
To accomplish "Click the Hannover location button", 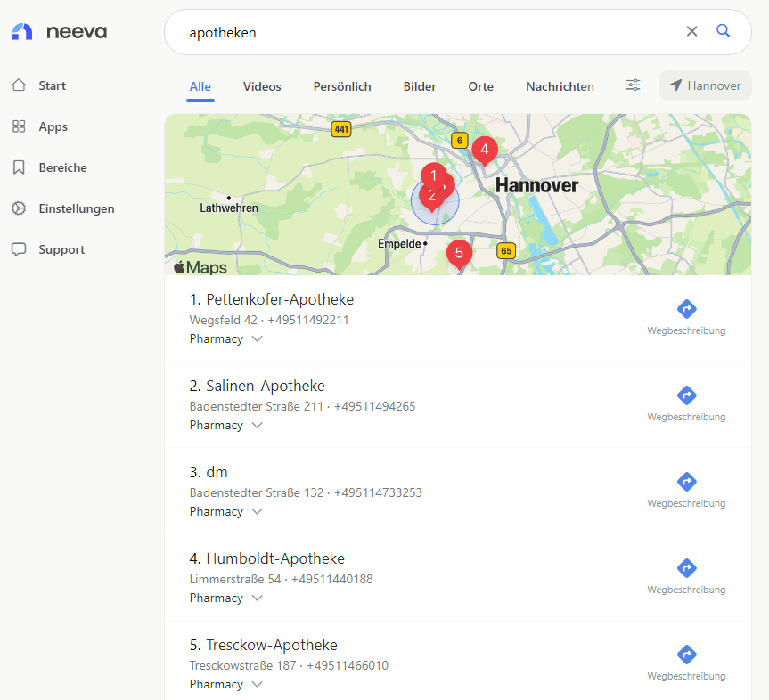I will [705, 85].
